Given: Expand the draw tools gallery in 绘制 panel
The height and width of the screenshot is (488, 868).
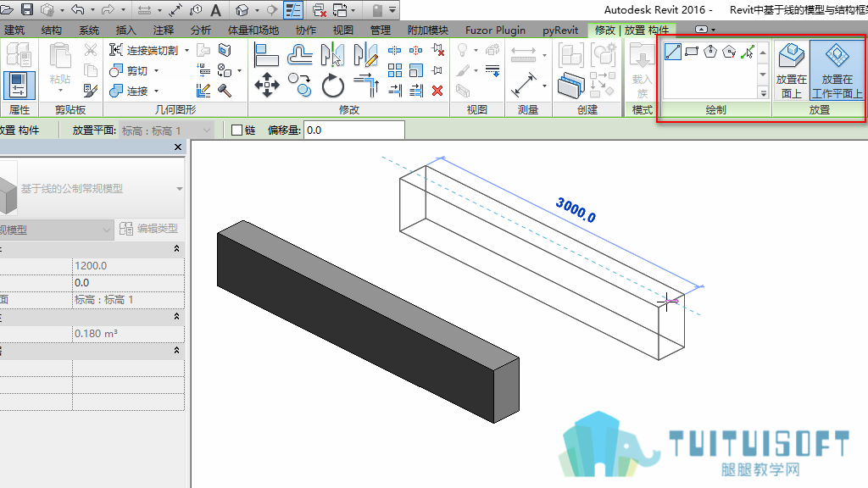Looking at the screenshot, I should pyautogui.click(x=764, y=93).
